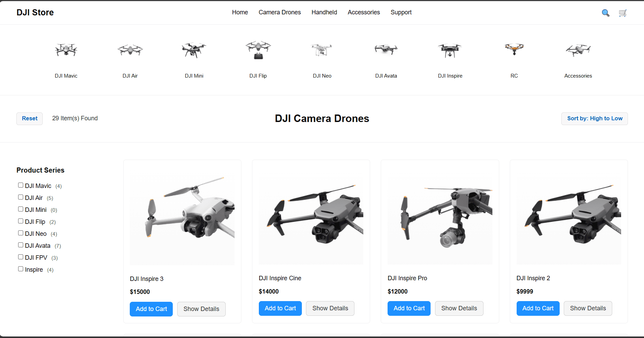Add DJI Inspire 3 to cart
Screen dimensions: 644x338
[151, 309]
